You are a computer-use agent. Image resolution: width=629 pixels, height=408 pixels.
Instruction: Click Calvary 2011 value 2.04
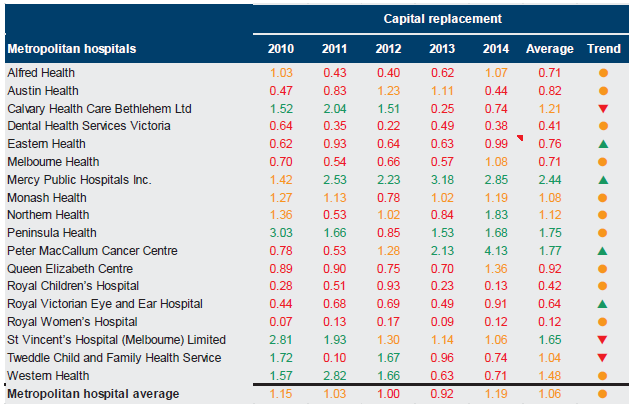[x=335, y=109]
